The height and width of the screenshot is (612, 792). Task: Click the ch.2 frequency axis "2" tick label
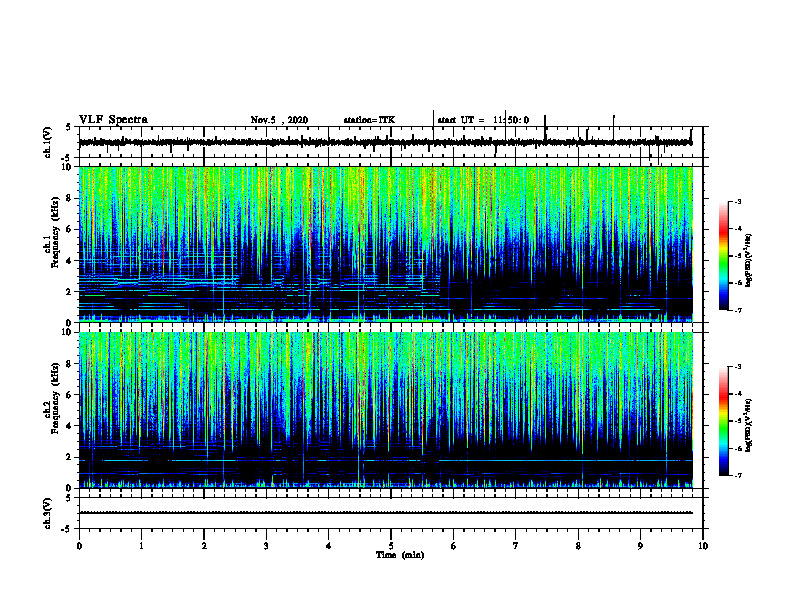coord(70,457)
